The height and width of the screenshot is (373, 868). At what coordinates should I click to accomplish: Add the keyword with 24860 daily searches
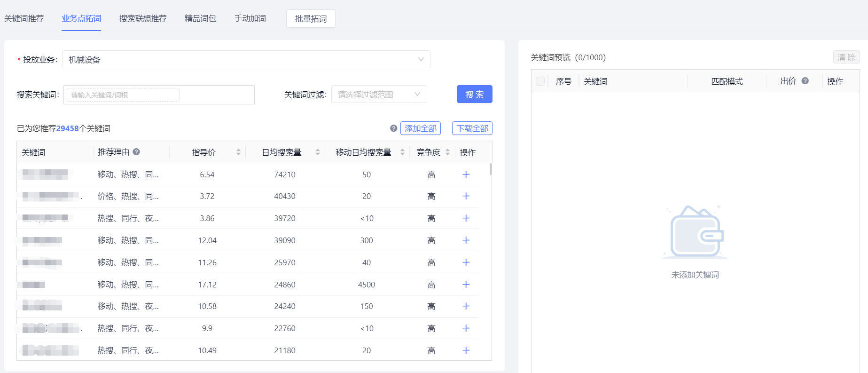click(466, 285)
